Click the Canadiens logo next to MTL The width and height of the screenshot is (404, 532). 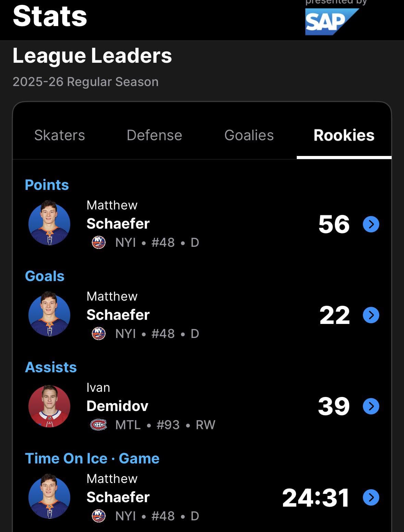pyautogui.click(x=98, y=425)
